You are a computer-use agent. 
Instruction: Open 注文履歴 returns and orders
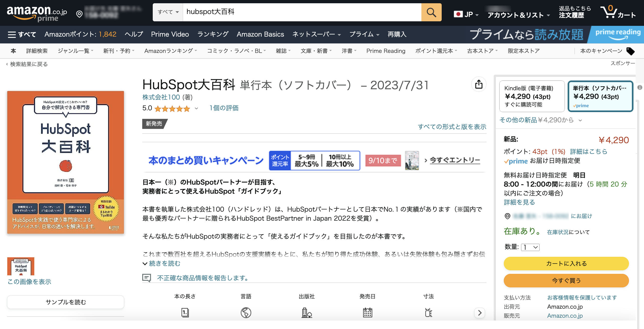coord(575,12)
